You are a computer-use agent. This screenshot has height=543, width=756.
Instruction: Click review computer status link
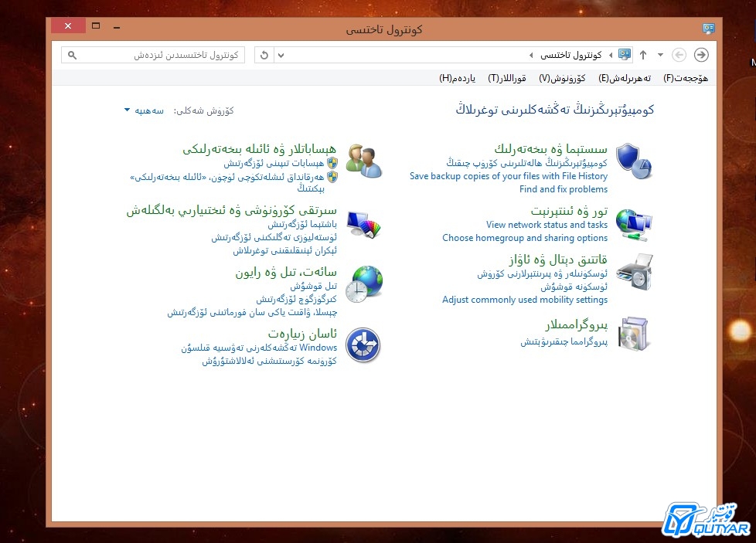526,163
